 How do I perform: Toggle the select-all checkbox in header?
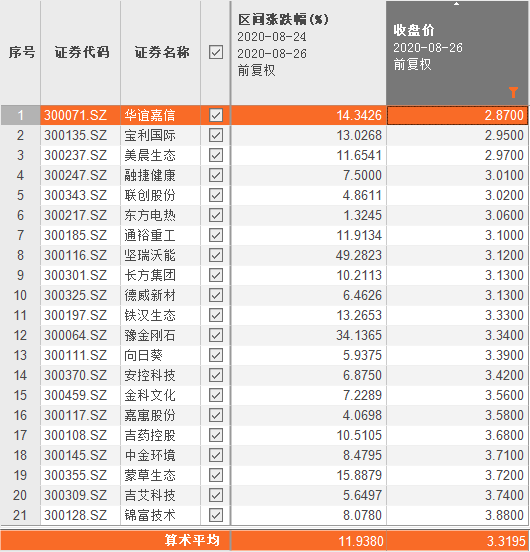[216, 52]
